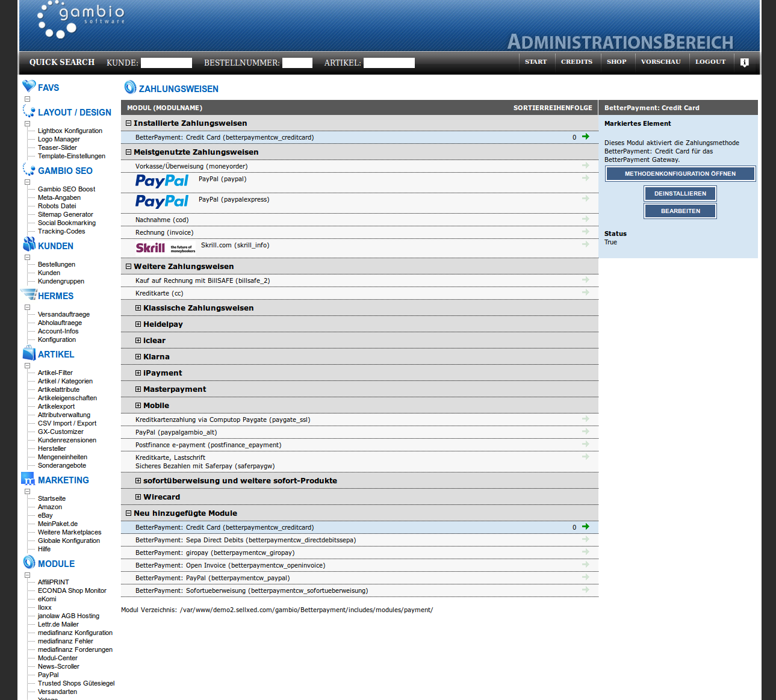
Task: Click the FAVS heart icon
Action: (29, 87)
